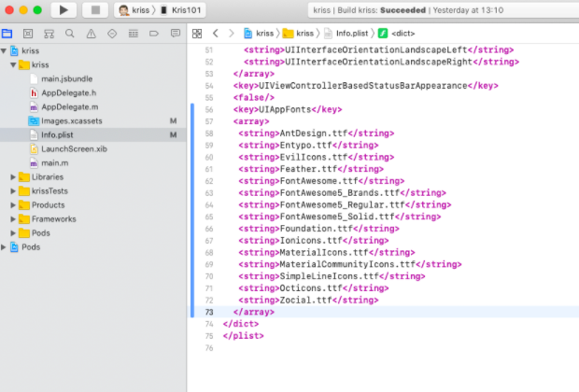Select the krissTests folder row
This screenshot has width=579, height=392.
pyautogui.click(x=93, y=190)
